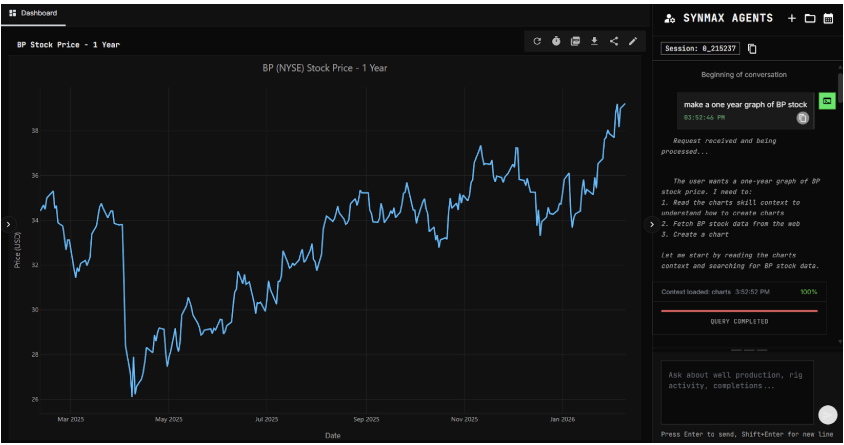This screenshot has height=445, width=844.
Task: Open the folder icon in Synmax Agents
Action: [x=810, y=18]
